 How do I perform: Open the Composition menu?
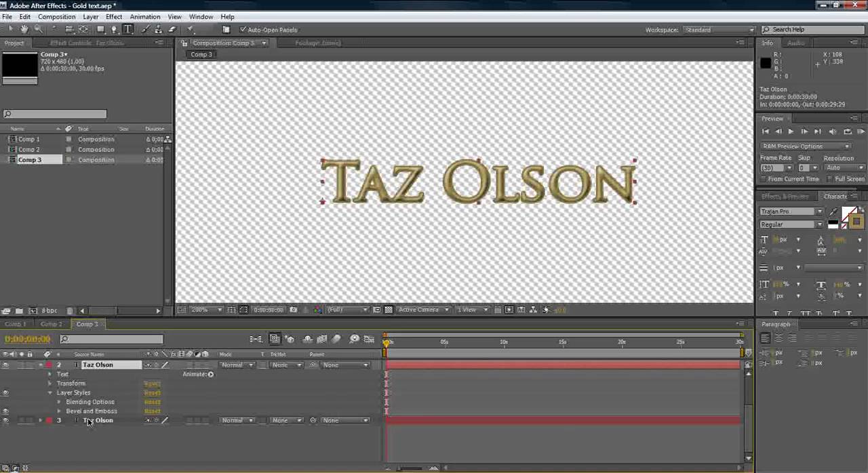coord(56,16)
